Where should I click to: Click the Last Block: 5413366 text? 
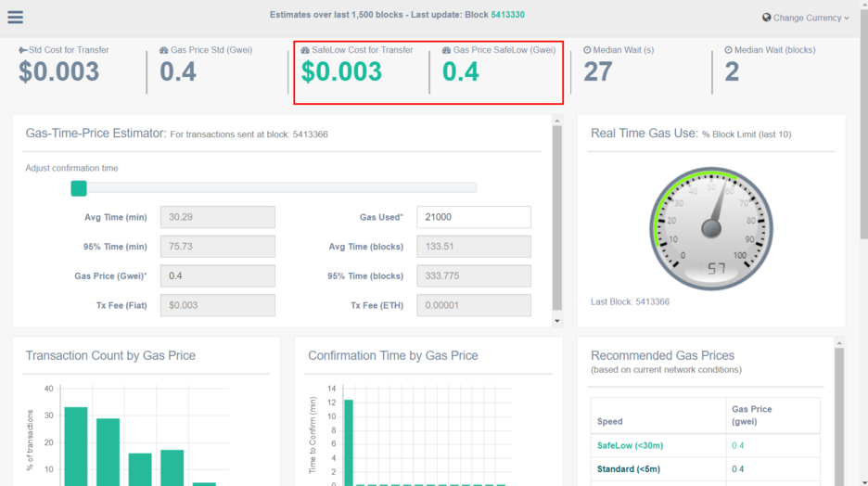pos(630,301)
